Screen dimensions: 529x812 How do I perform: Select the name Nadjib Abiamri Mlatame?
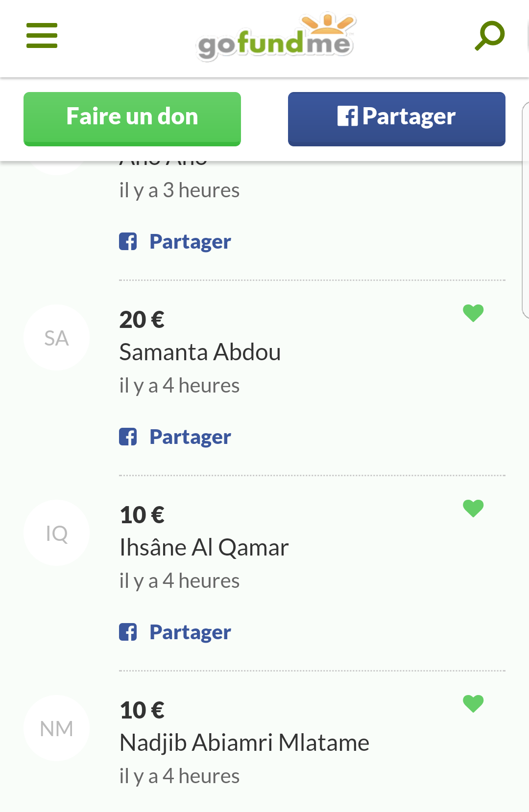click(244, 743)
